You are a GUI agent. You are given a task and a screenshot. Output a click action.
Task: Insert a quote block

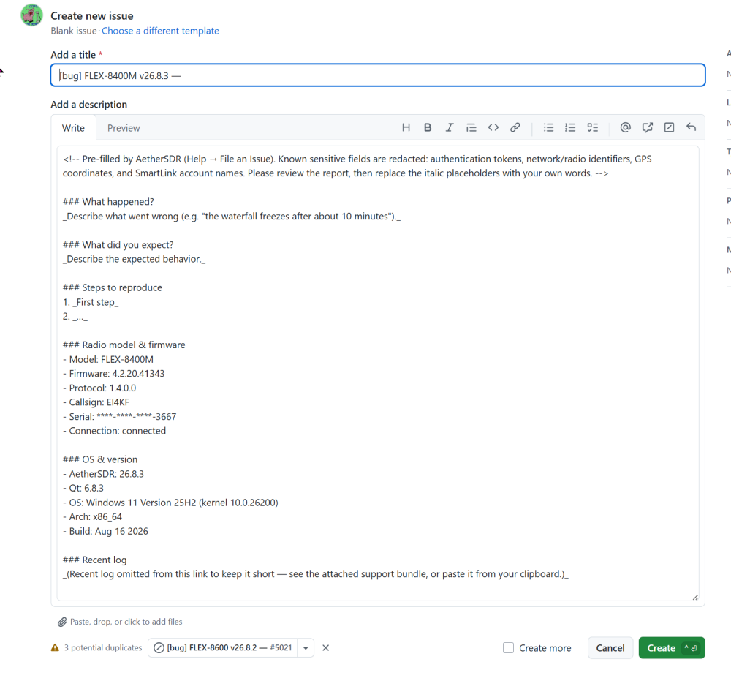pos(471,127)
